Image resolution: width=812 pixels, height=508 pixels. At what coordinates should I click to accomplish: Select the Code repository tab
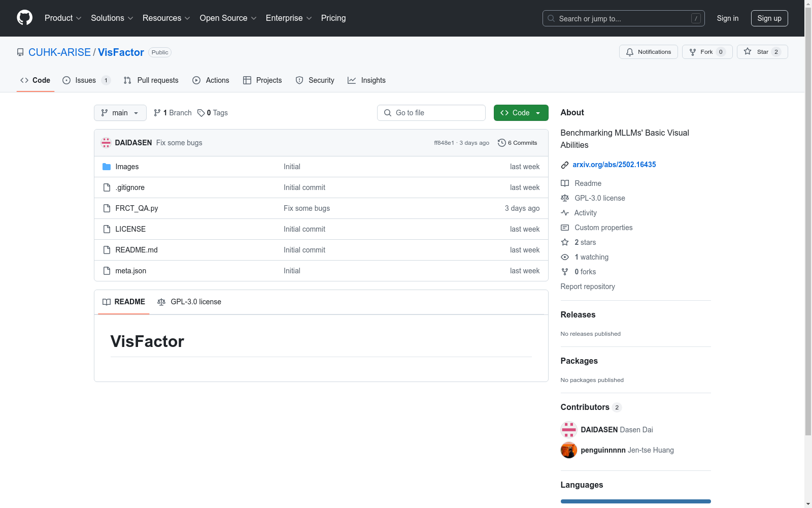[x=36, y=80]
